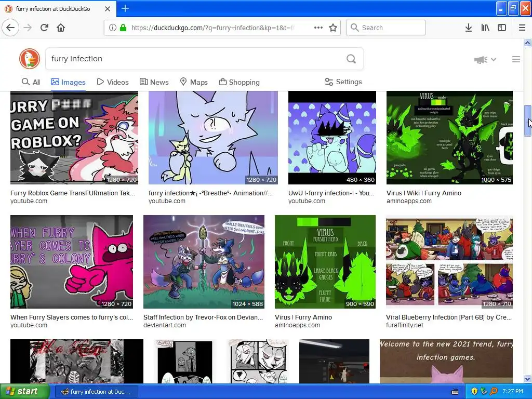Viewport: 532px width, 399px height.
Task: Expand the megaphone dropdown chevron
Action: (494, 60)
